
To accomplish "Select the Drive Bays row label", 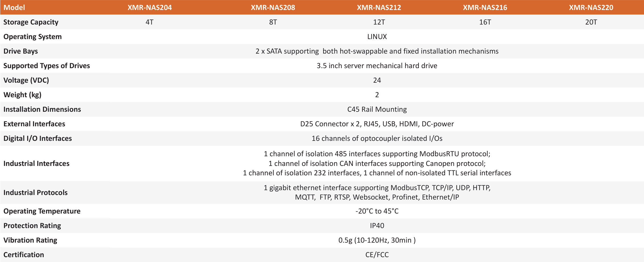I will click(20, 51).
